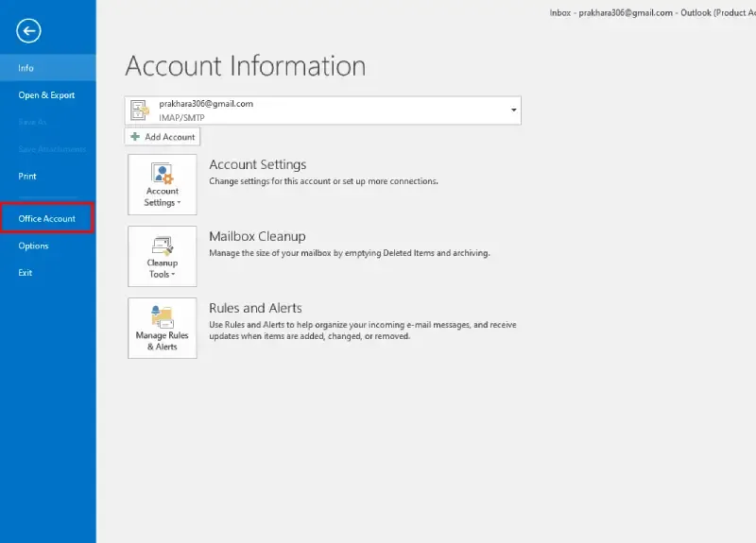This screenshot has width=756, height=543.
Task: Open Office Account in the sidebar
Action: (46, 218)
